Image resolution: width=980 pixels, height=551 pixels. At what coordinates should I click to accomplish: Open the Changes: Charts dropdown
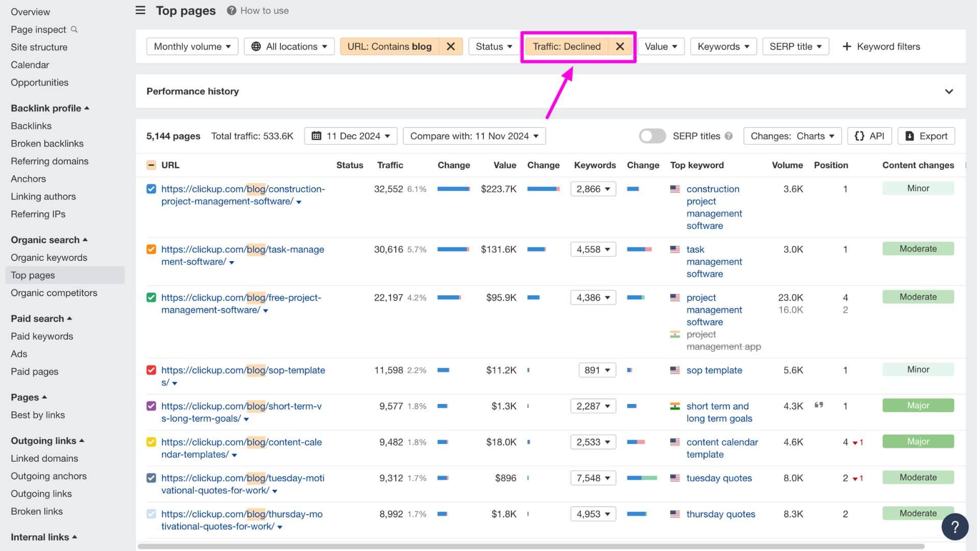[x=792, y=136]
